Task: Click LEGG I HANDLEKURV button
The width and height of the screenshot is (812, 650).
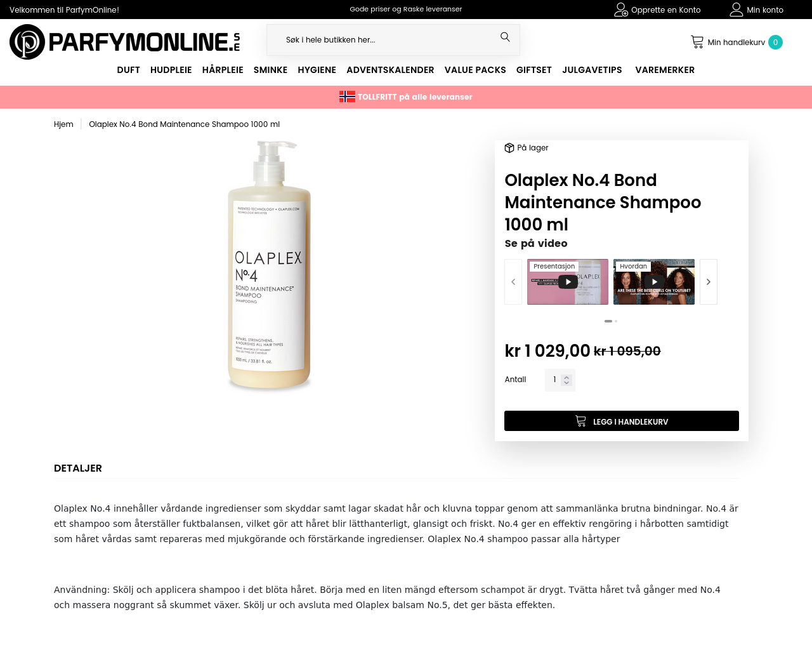Action: point(622,421)
